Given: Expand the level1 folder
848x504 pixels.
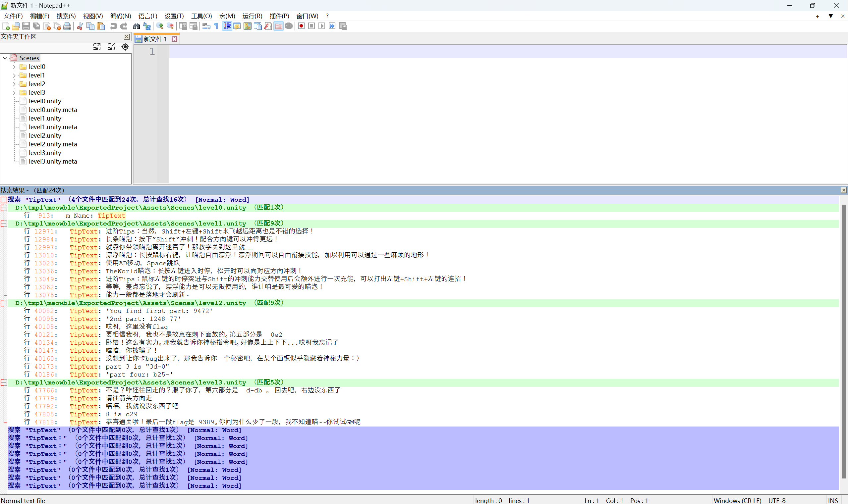Looking at the screenshot, I should pyautogui.click(x=14, y=76).
